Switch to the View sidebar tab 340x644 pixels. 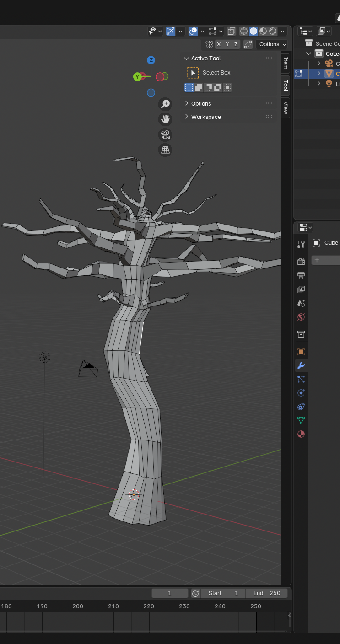tap(286, 107)
